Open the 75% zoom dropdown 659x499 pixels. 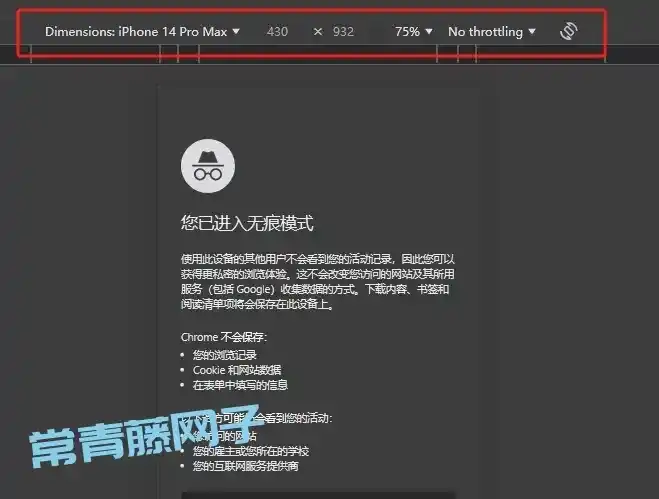tap(414, 32)
